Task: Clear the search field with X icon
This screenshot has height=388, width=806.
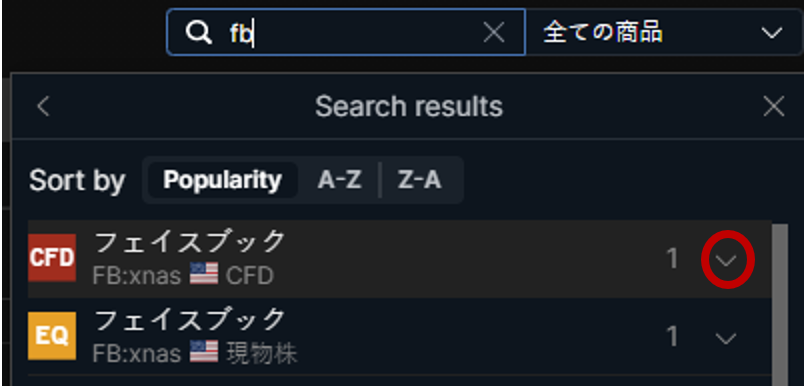Action: point(494,33)
